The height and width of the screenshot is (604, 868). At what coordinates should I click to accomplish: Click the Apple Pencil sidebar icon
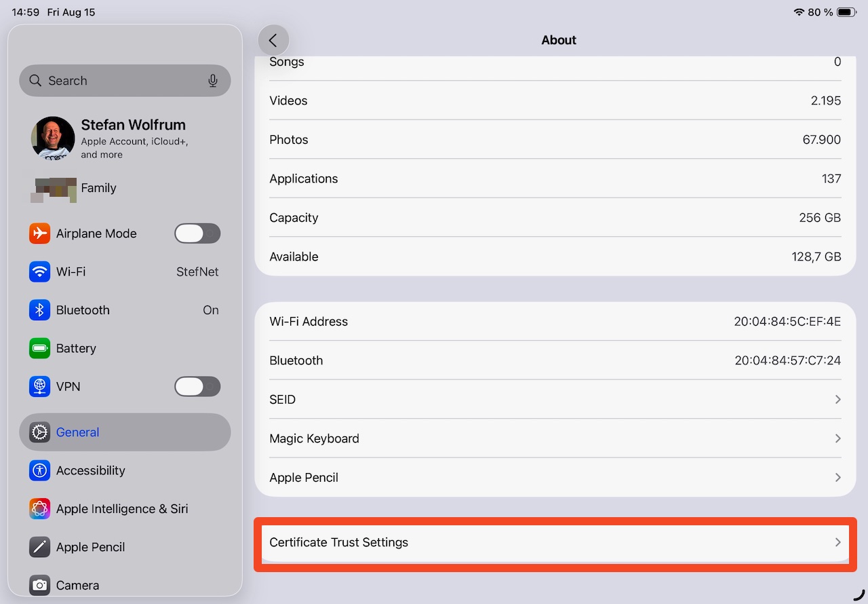(x=40, y=547)
